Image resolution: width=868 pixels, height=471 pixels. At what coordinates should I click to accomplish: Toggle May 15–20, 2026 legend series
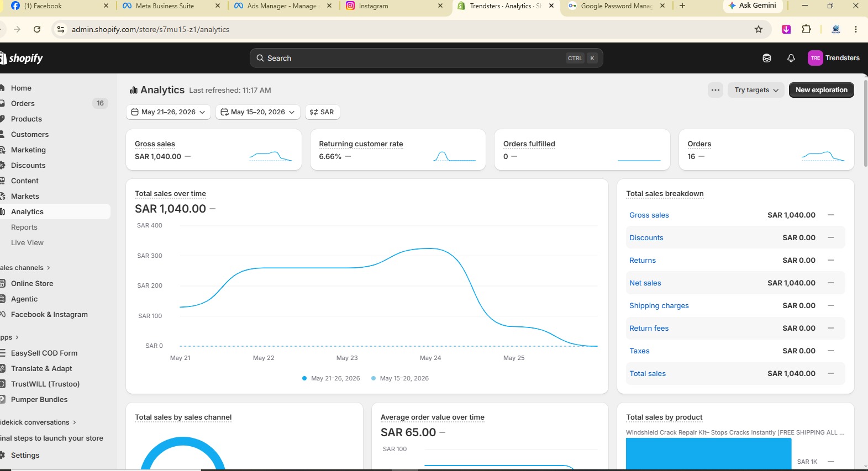400,378
